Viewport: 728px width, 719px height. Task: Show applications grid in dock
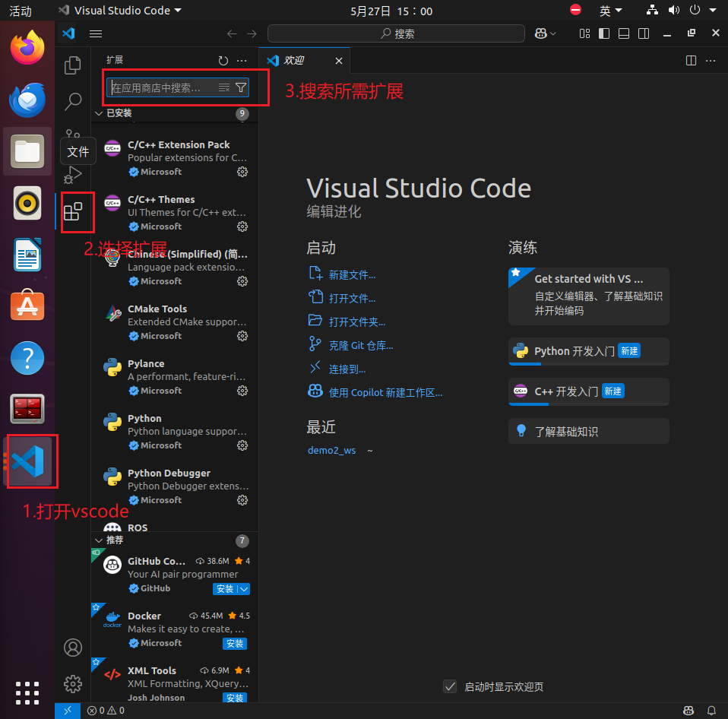[x=27, y=693]
